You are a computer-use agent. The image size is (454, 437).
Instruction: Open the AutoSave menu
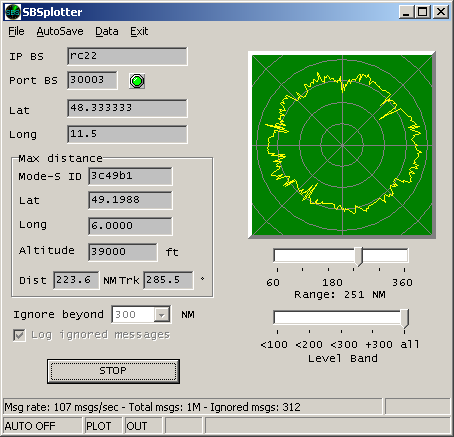click(x=60, y=31)
